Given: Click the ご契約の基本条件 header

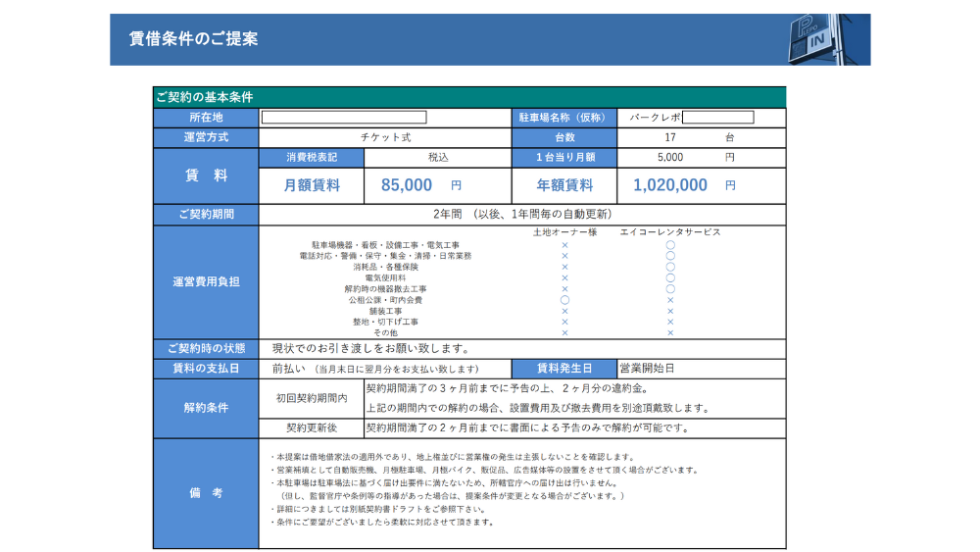Looking at the screenshot, I should (x=469, y=97).
